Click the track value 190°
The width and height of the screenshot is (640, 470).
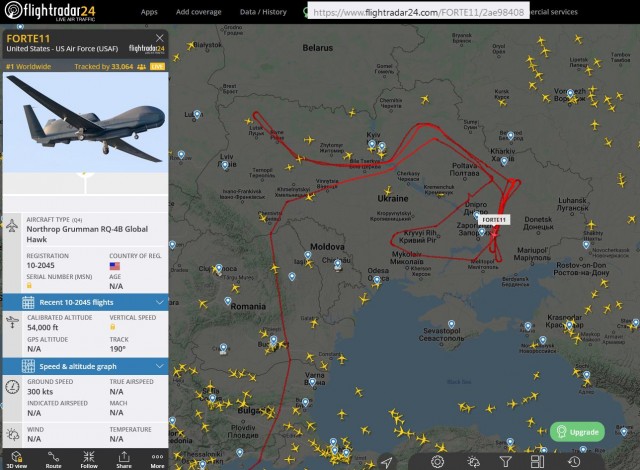pyautogui.click(x=117, y=349)
